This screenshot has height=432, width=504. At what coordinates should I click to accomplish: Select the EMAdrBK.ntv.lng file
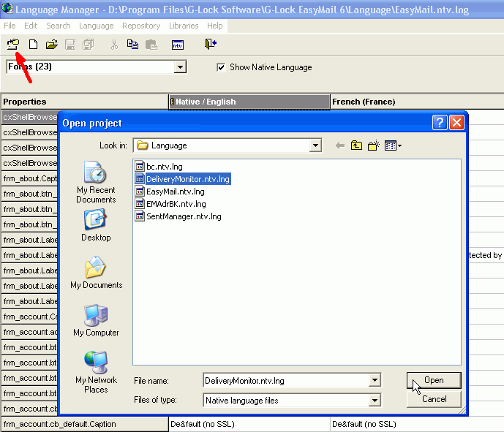pos(170,204)
